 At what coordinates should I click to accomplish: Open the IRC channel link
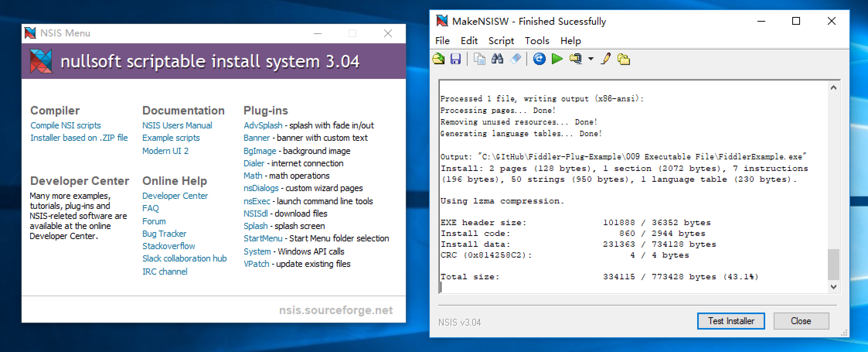(165, 272)
